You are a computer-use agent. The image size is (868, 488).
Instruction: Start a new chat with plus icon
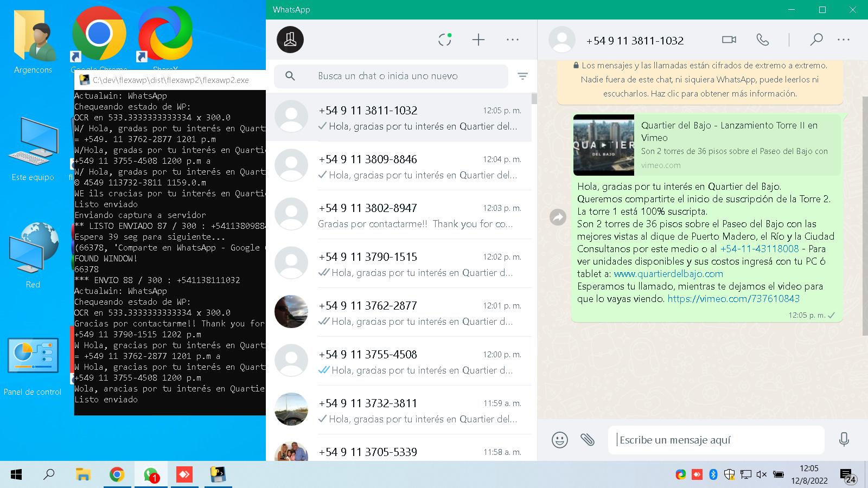(x=478, y=40)
